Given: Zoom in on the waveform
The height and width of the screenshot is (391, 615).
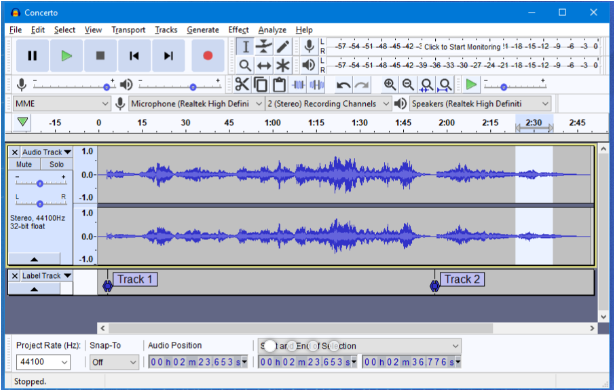Looking at the screenshot, I should tap(390, 84).
